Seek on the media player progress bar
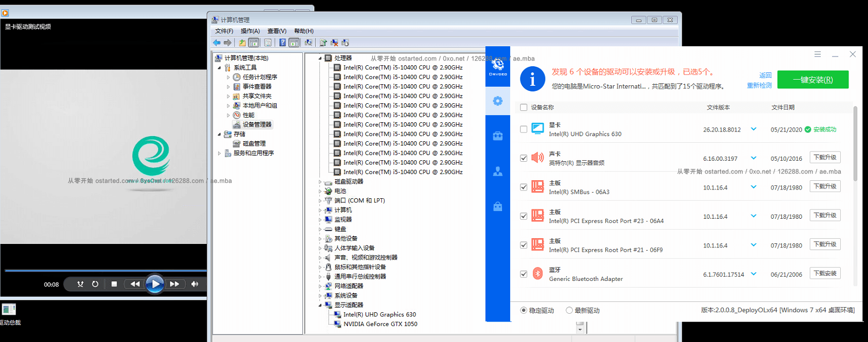 coord(105,270)
